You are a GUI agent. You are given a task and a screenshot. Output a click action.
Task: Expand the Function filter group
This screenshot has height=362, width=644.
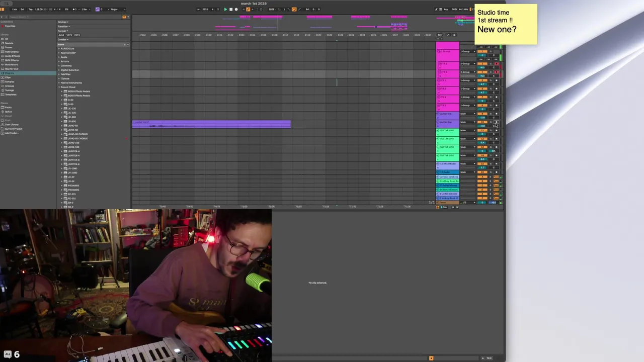(63, 26)
